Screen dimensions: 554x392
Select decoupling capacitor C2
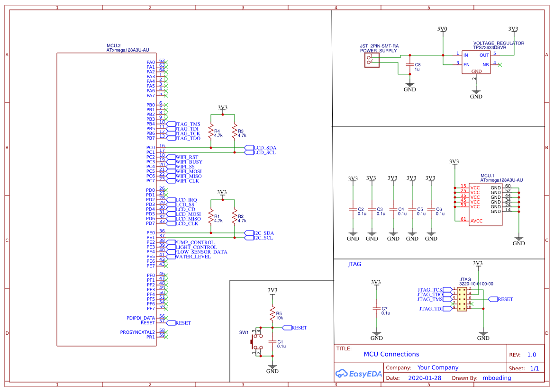pos(353,209)
